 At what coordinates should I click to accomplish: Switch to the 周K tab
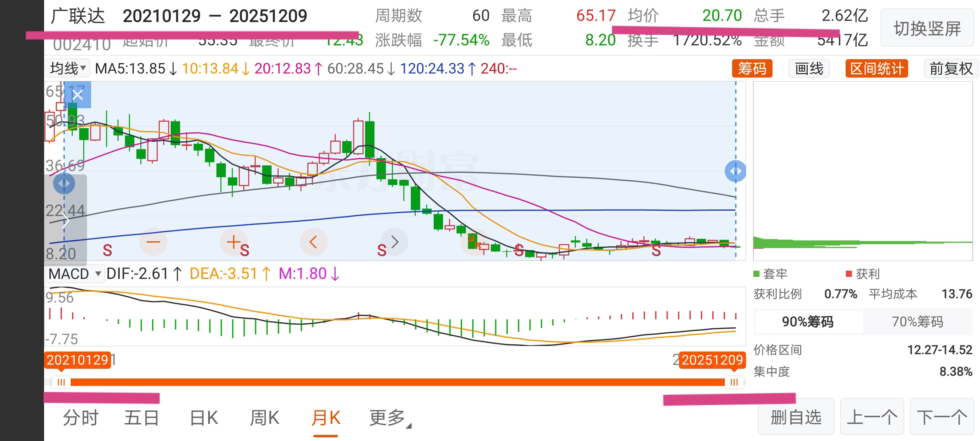pos(265,418)
